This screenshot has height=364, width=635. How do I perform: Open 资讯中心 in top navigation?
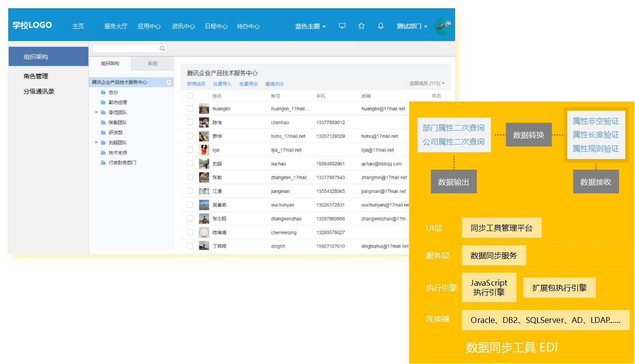pyautogui.click(x=183, y=26)
